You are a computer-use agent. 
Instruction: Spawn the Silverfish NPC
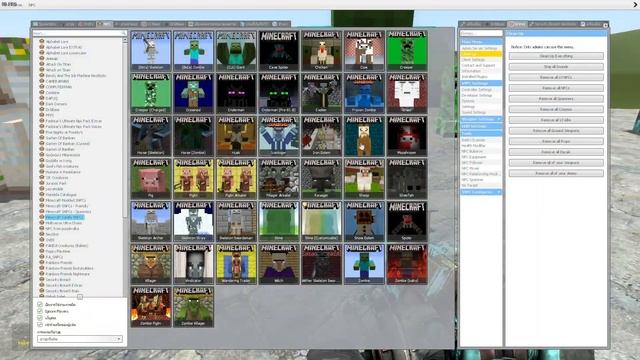(x=407, y=179)
